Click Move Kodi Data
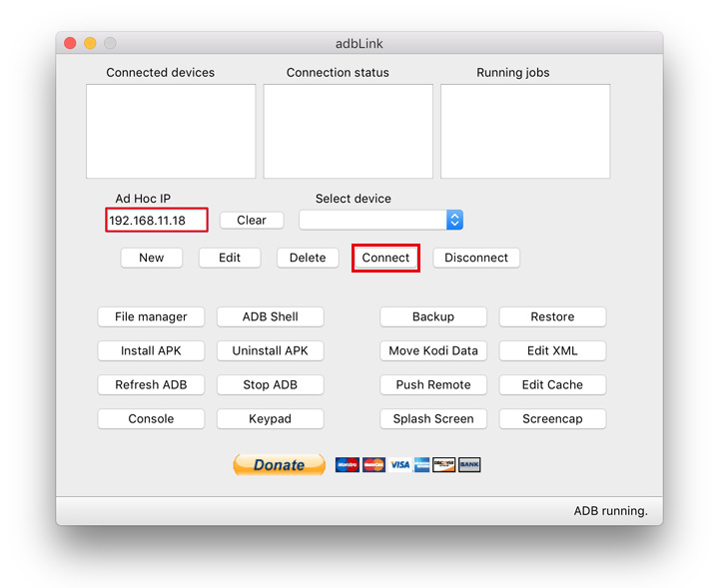719x588 pixels. (x=433, y=350)
